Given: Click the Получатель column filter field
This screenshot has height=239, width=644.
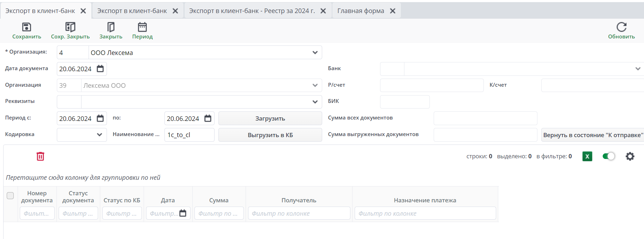Looking at the screenshot, I should [299, 213].
